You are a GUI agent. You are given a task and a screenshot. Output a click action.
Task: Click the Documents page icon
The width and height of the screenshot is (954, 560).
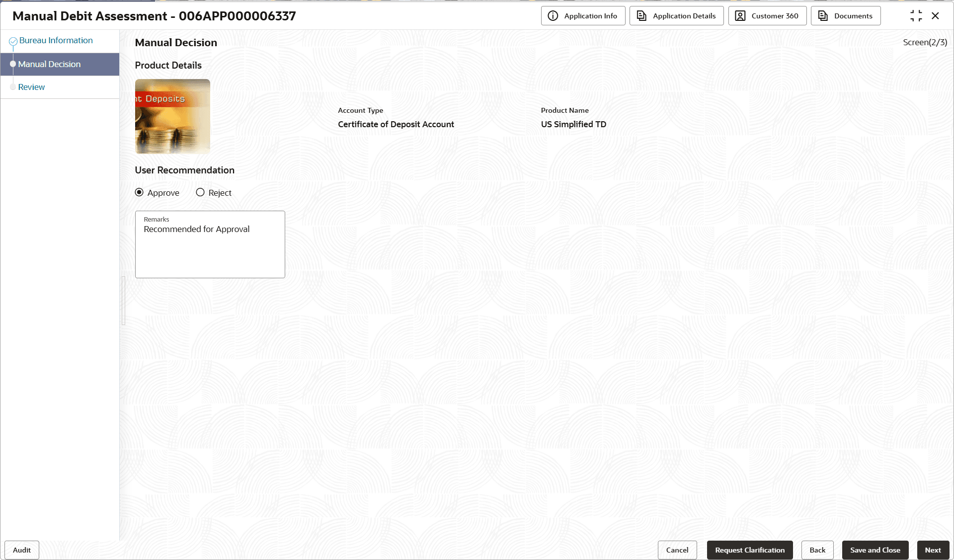click(823, 16)
